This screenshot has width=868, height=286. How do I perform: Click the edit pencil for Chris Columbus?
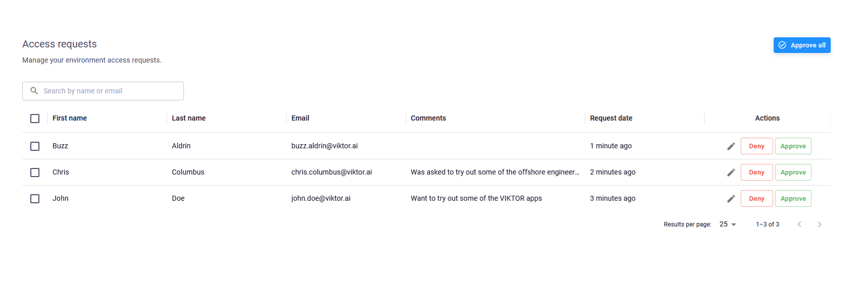pyautogui.click(x=731, y=173)
